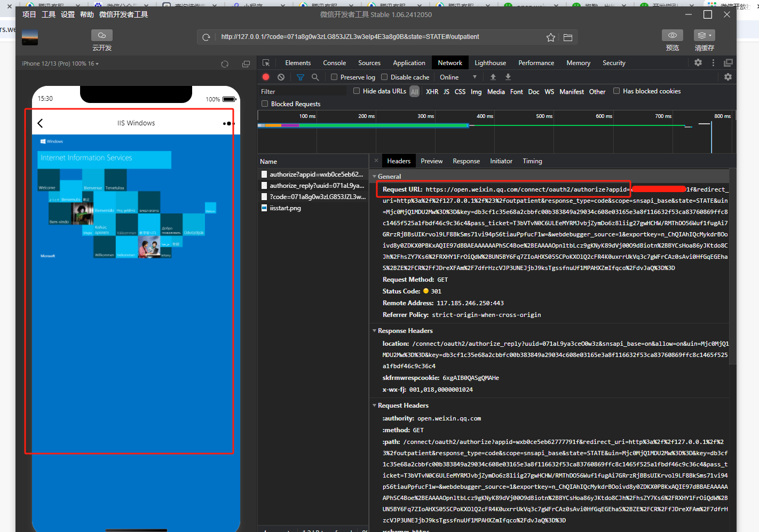Click the Name column header
The image size is (759, 532).
point(313,161)
